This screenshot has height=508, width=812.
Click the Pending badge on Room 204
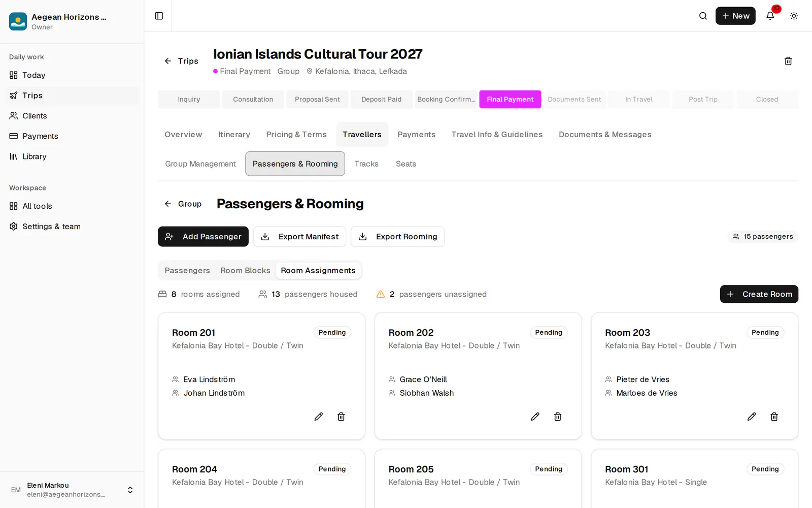[x=332, y=469]
